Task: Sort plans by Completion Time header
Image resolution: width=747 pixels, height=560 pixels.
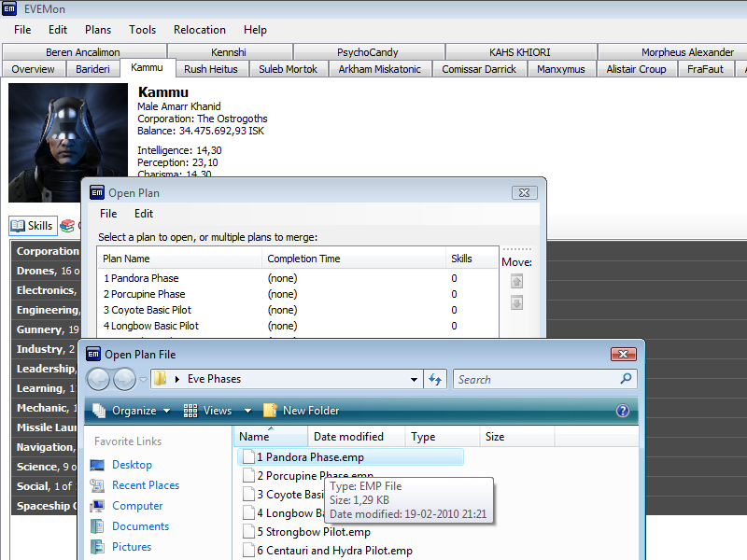Action: point(353,259)
